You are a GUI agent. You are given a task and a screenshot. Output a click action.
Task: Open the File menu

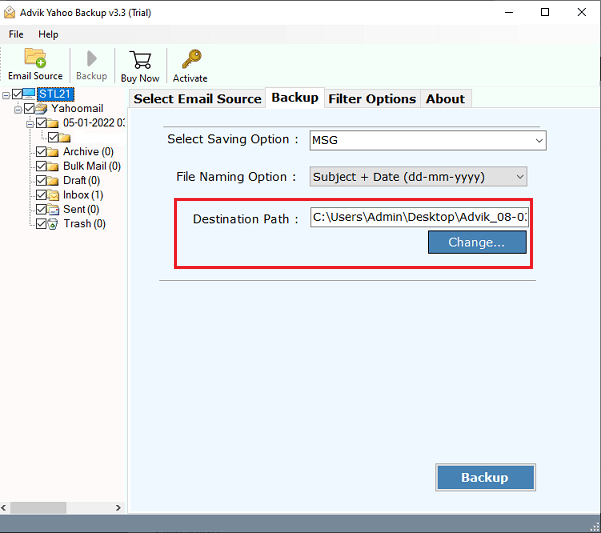(x=16, y=34)
